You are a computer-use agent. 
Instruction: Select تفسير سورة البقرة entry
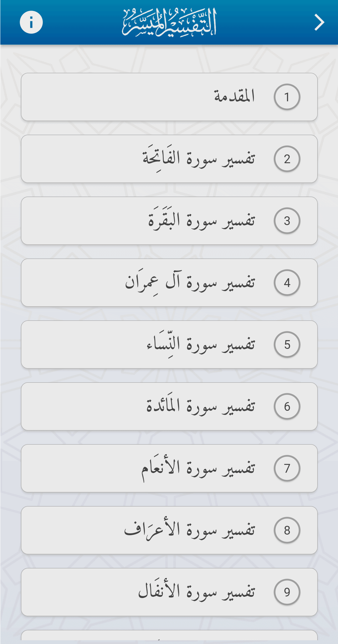click(169, 221)
